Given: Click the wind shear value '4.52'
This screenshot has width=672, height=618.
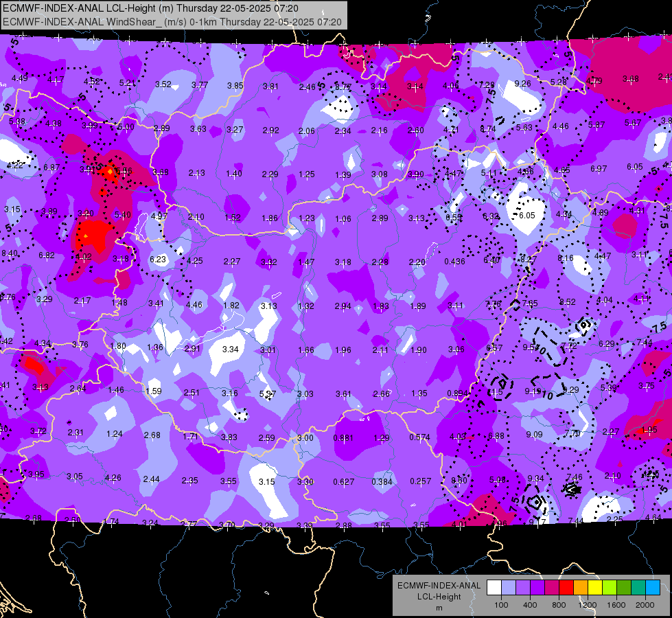Looking at the screenshot, I should (92, 82).
